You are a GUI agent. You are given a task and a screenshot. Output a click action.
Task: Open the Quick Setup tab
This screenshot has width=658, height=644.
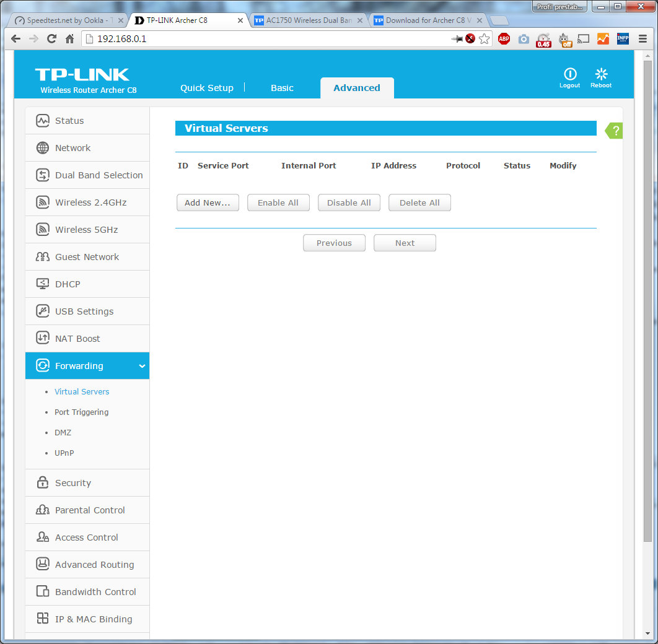206,88
